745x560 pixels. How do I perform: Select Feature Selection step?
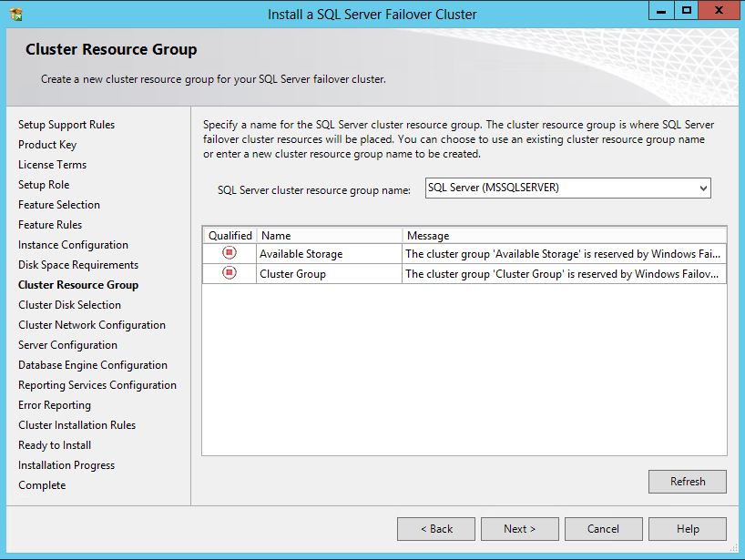tap(59, 205)
